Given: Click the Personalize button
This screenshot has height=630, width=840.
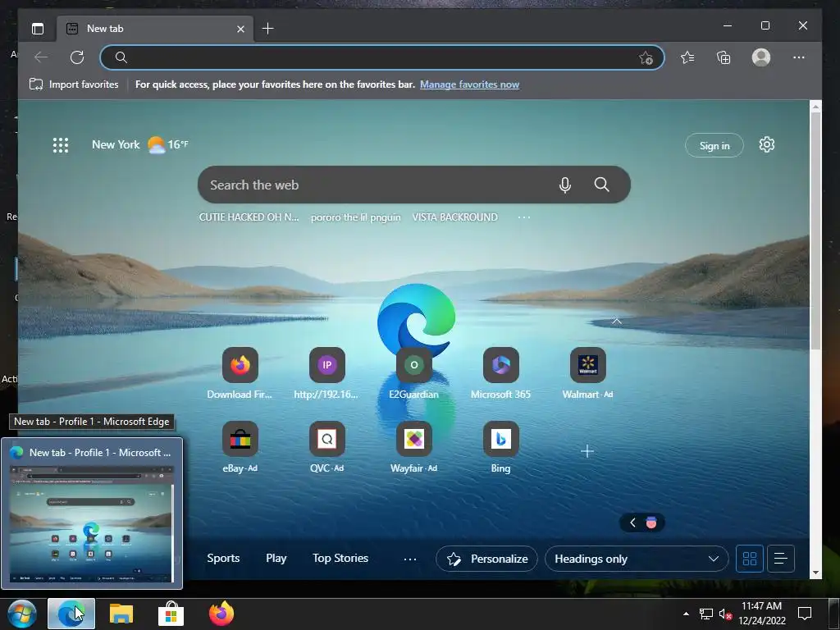Looking at the screenshot, I should point(486,559).
